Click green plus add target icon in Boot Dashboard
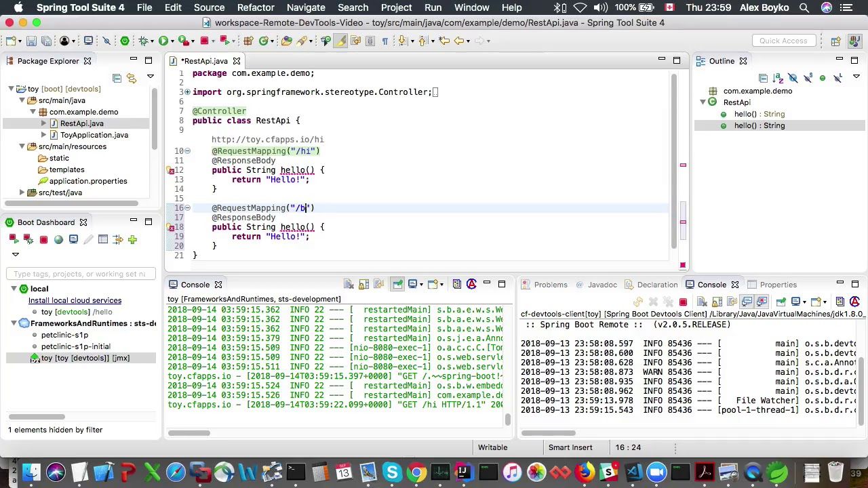The height and width of the screenshot is (488, 868). (133, 239)
